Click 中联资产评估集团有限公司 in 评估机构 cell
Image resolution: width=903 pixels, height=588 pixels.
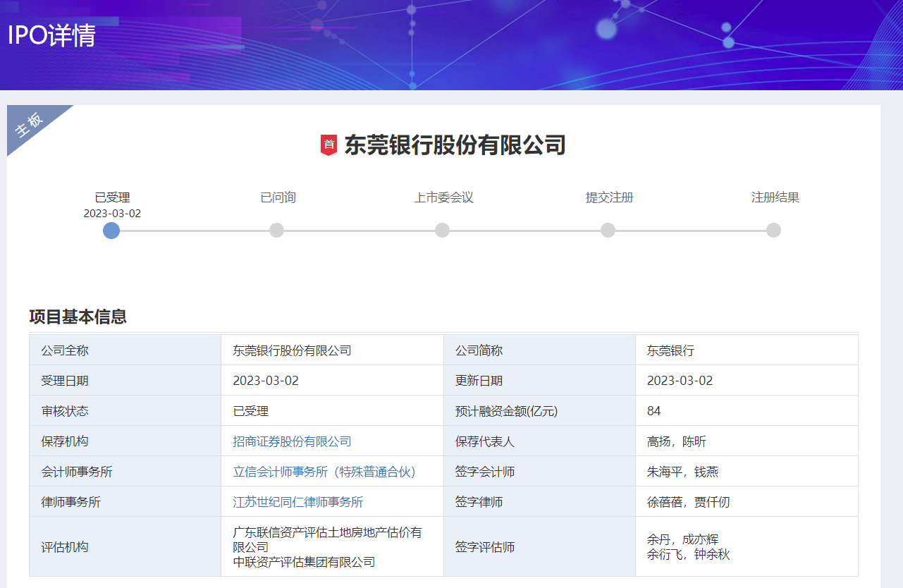point(304,562)
